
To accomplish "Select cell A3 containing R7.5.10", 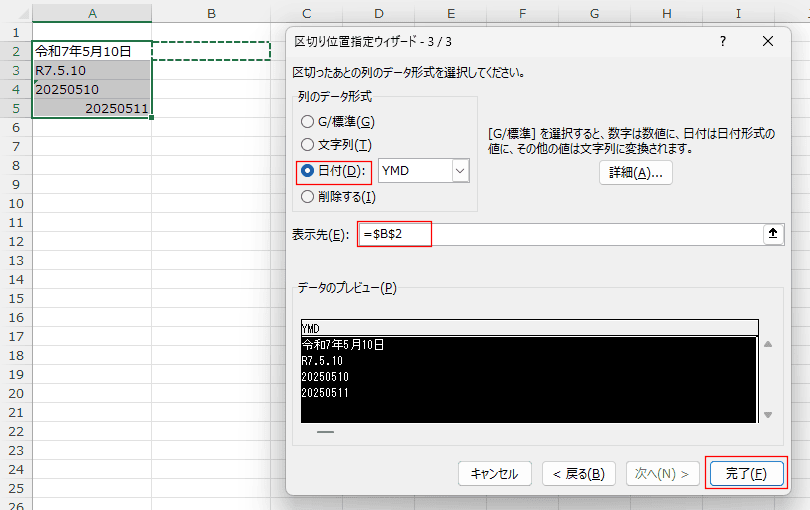I will [x=92, y=70].
